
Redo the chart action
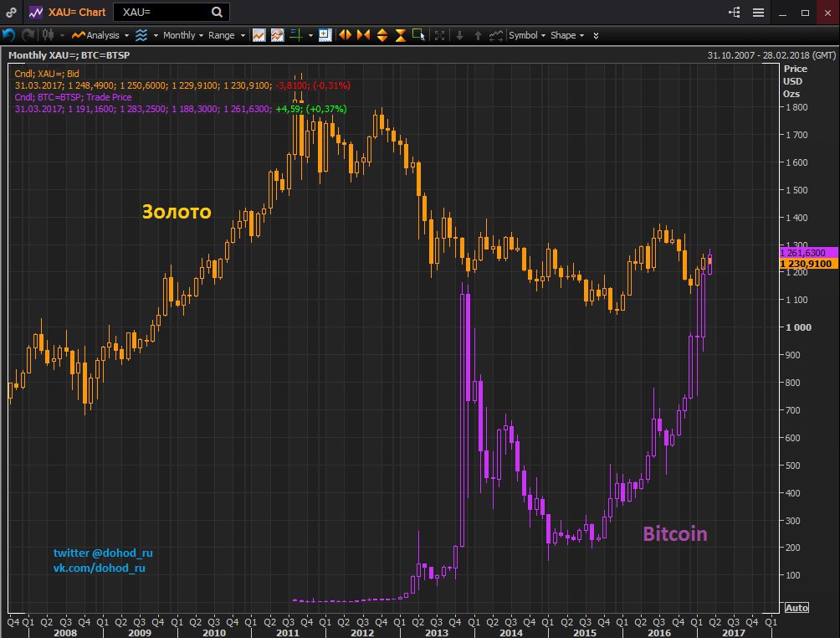tap(28, 35)
